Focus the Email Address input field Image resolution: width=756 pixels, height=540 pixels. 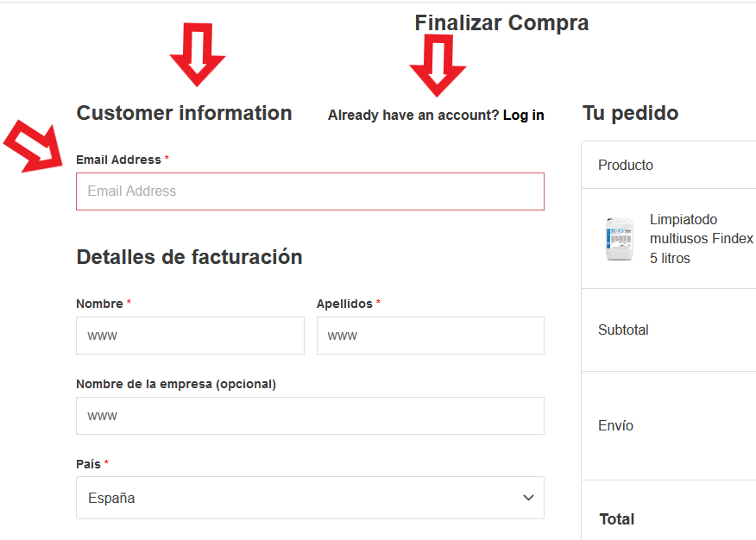[x=310, y=192]
